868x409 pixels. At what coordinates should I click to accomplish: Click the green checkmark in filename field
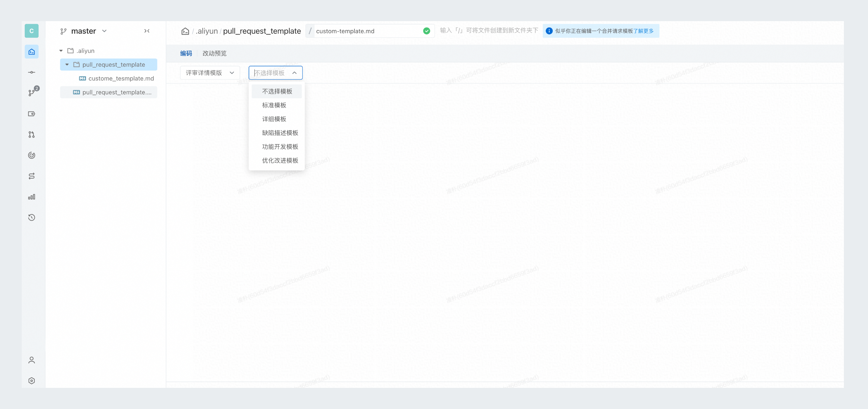(x=426, y=31)
